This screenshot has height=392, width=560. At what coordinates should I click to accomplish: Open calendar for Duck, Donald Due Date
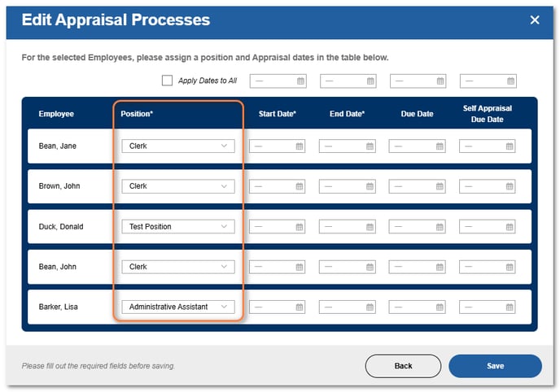(440, 227)
